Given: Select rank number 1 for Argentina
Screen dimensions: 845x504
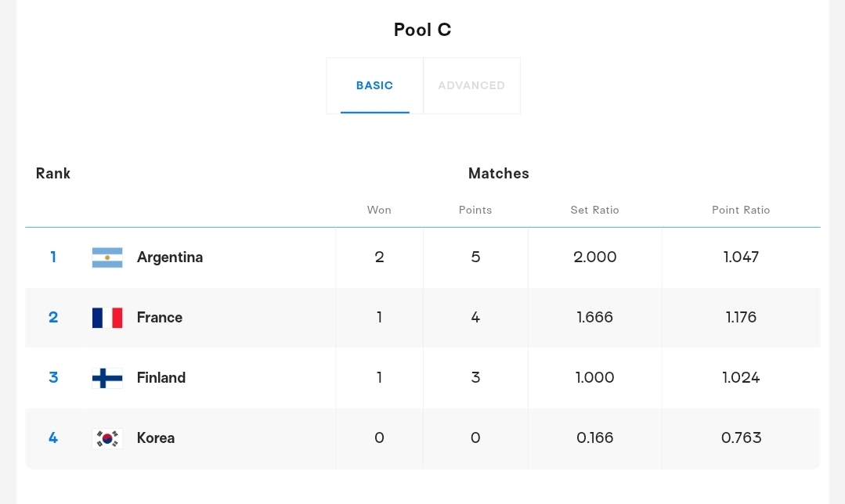Looking at the screenshot, I should point(53,257).
